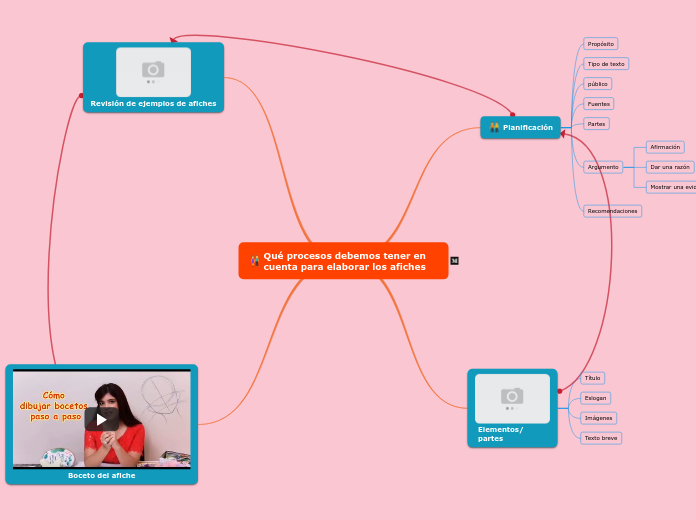The height and width of the screenshot is (520, 696).
Task: Select the 'Tipo de texto' subtopic
Action: coord(606,64)
